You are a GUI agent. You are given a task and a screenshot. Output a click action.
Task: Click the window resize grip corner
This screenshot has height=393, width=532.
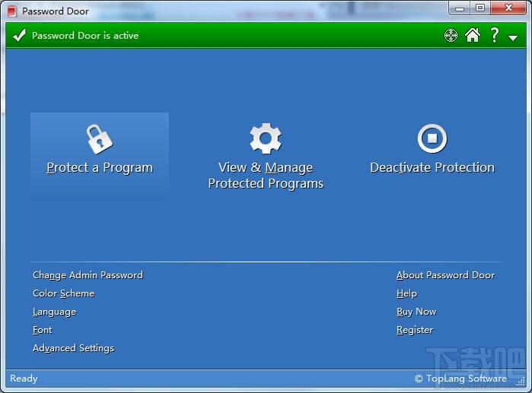point(522,383)
